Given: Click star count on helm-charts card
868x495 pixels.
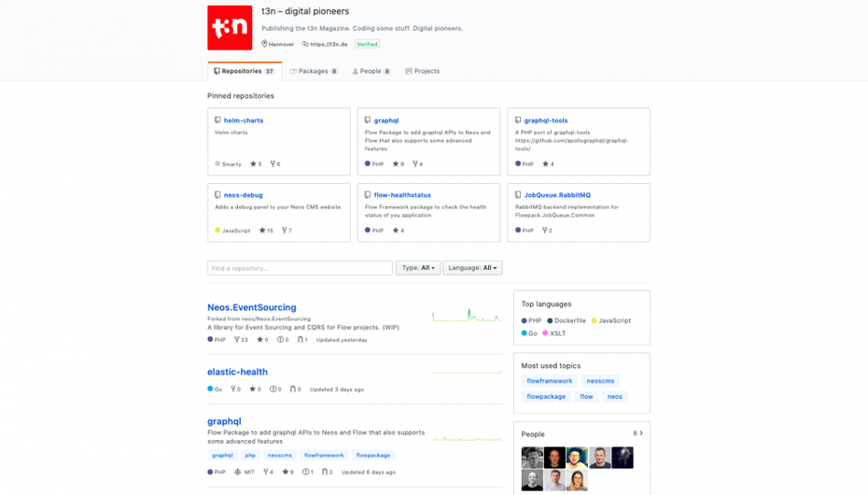Looking at the screenshot, I should [256, 163].
